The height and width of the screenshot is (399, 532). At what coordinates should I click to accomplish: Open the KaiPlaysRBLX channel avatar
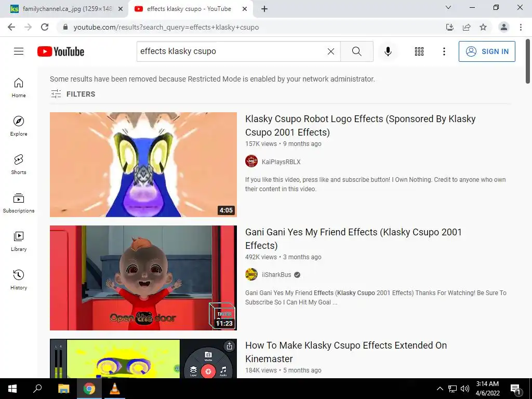pyautogui.click(x=251, y=161)
